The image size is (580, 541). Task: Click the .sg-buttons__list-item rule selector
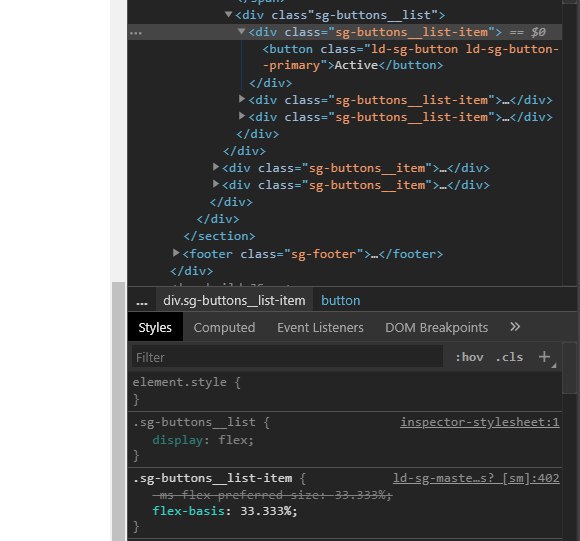point(212,478)
